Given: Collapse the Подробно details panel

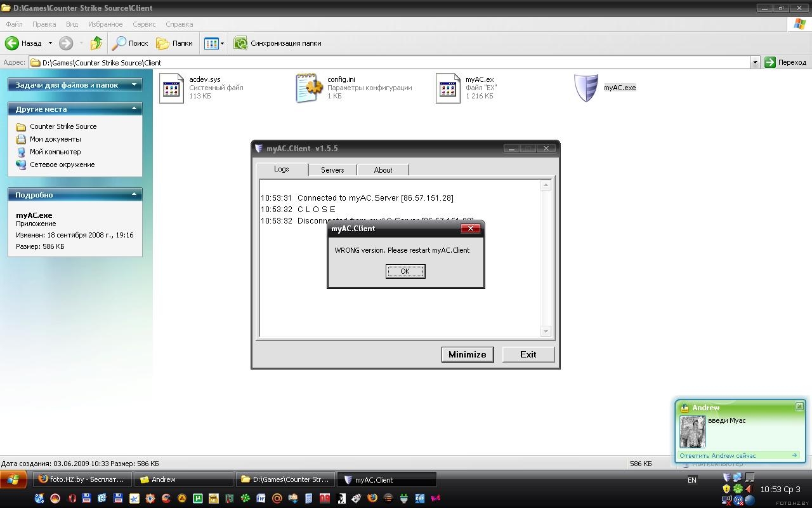Looking at the screenshot, I should click(134, 194).
